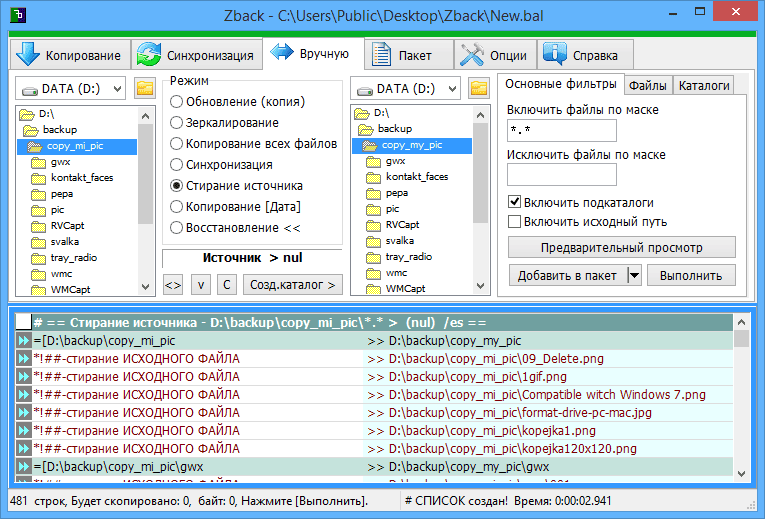Open the Пакет tab
The image size is (765, 519).
pos(408,55)
